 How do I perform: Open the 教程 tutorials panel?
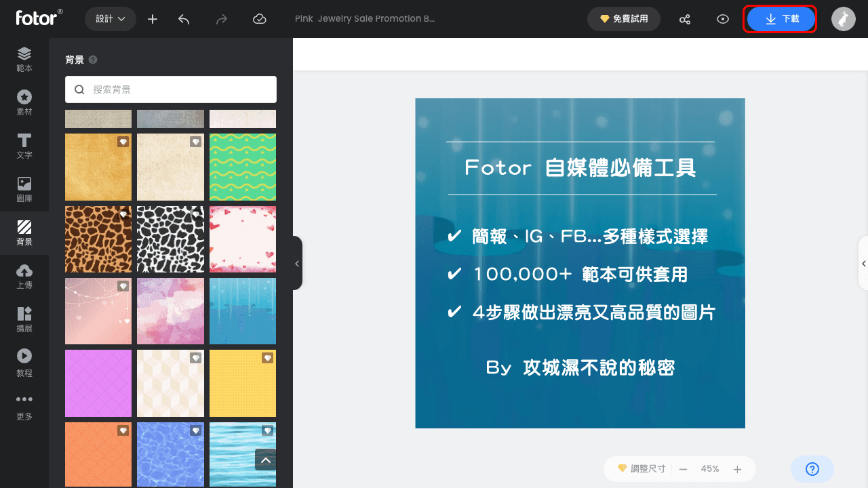pyautogui.click(x=24, y=363)
